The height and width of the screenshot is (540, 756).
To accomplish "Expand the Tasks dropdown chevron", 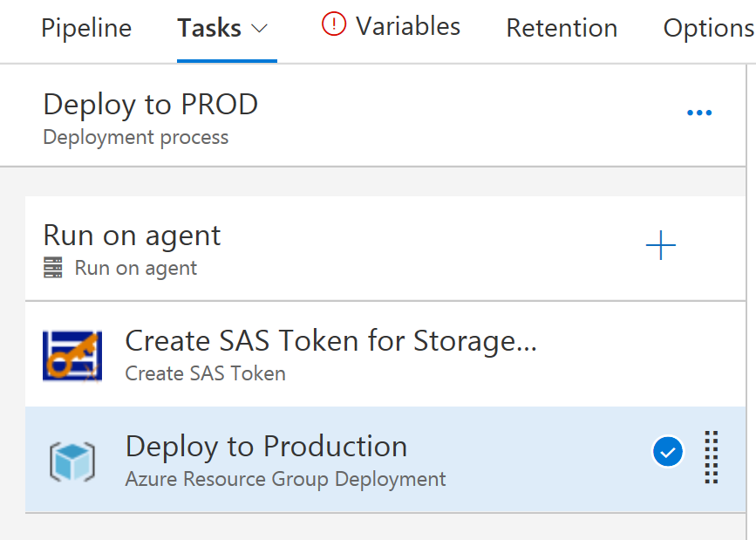I will point(259,28).
